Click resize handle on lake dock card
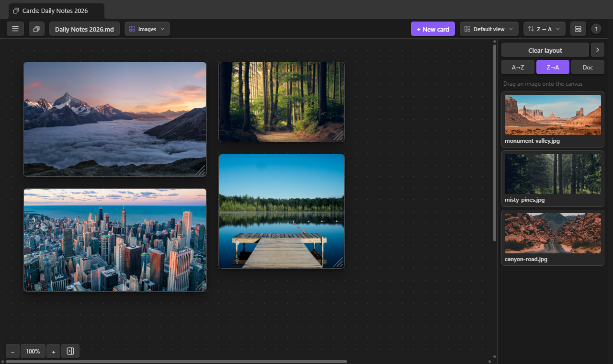 pyautogui.click(x=339, y=263)
